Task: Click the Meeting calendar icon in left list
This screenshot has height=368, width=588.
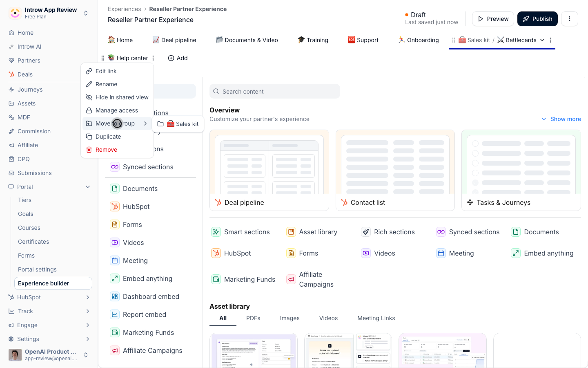Action: (x=115, y=260)
